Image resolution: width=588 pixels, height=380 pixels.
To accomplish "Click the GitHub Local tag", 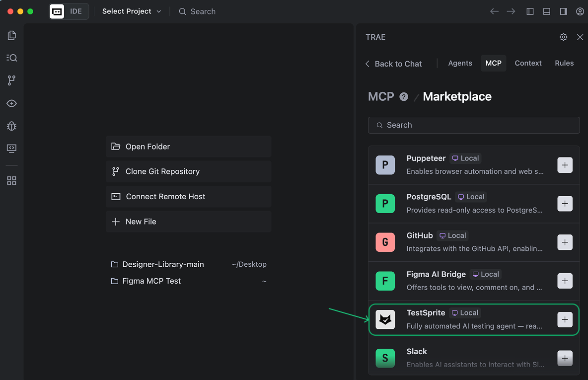I will pos(452,235).
